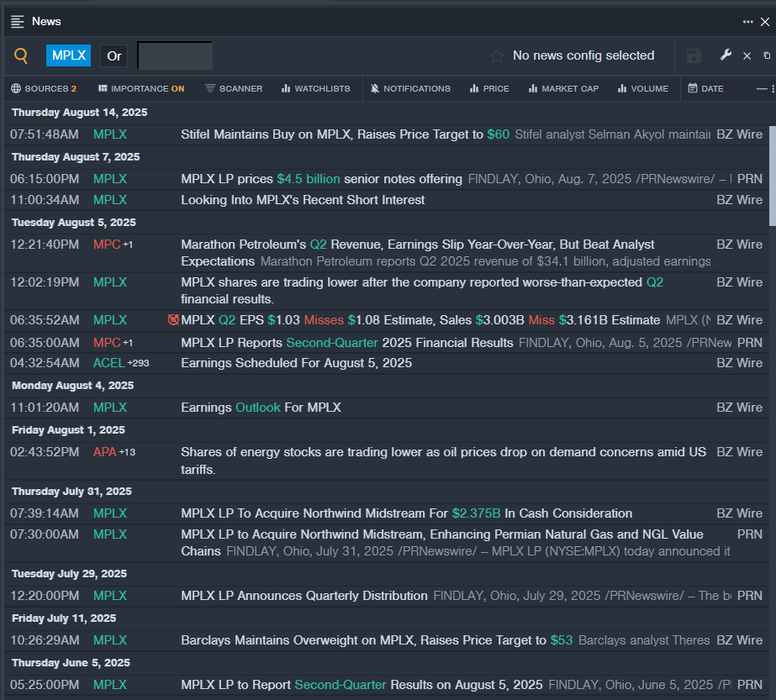Click the 'Thursday July 31, 2025' date header

[71, 492]
